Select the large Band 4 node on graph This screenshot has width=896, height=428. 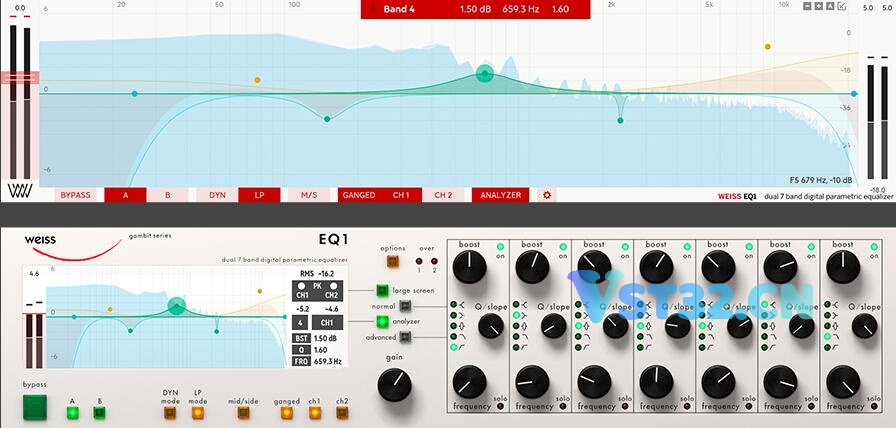coord(485,74)
